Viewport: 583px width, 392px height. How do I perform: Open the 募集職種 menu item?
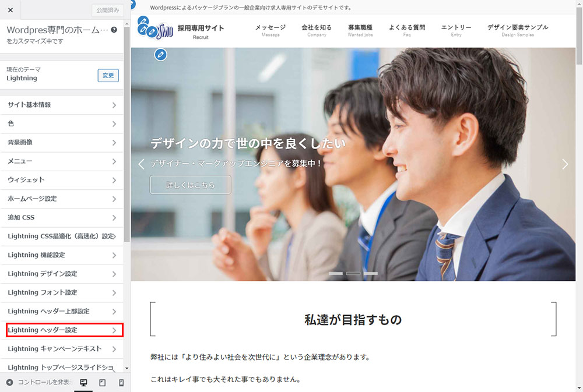(x=360, y=30)
